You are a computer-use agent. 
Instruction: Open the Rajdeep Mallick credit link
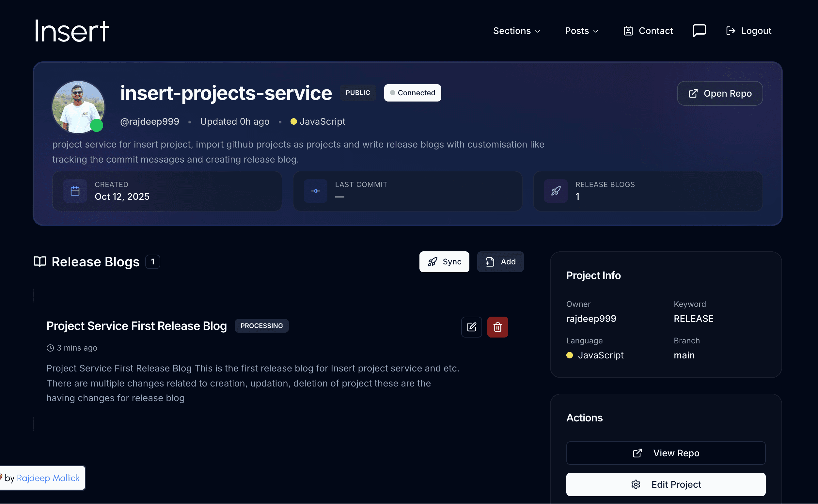tap(48, 478)
